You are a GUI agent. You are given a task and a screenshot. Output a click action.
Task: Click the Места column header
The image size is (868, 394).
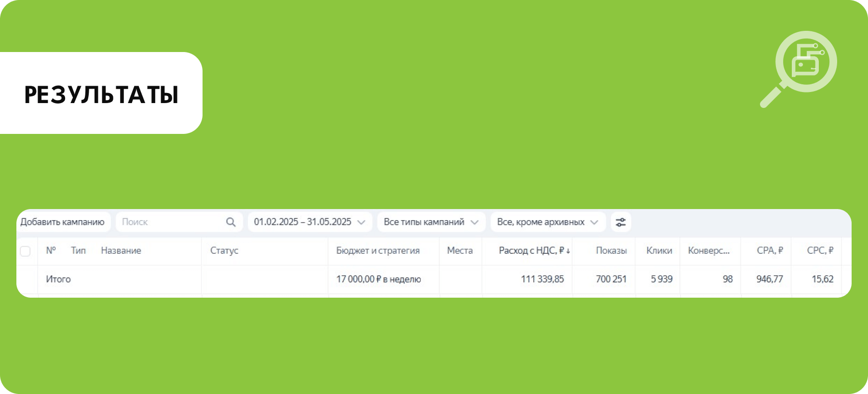460,250
